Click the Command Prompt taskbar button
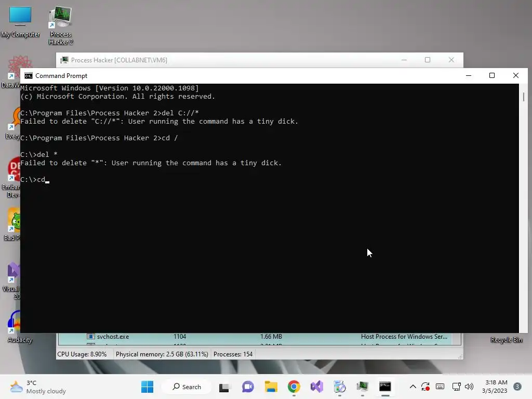The width and height of the screenshot is (532, 399). coord(385,387)
